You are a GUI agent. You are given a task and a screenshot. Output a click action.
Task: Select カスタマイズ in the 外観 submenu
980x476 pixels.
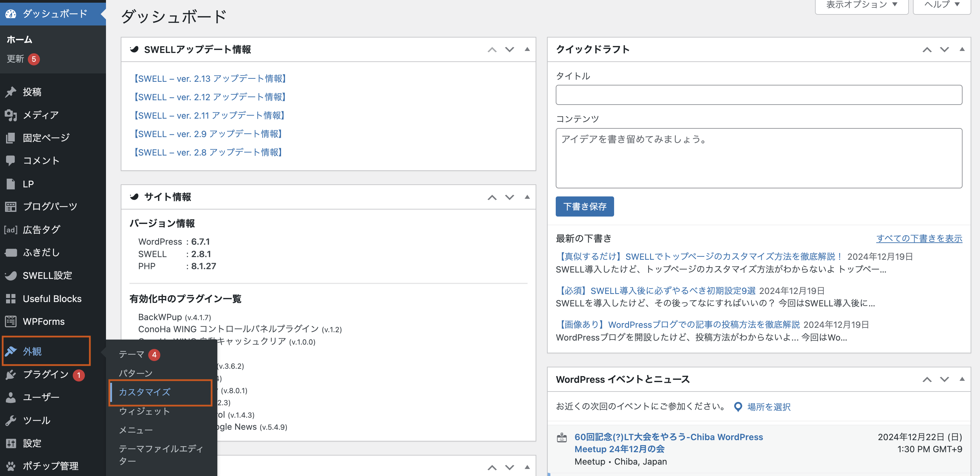coord(145,392)
